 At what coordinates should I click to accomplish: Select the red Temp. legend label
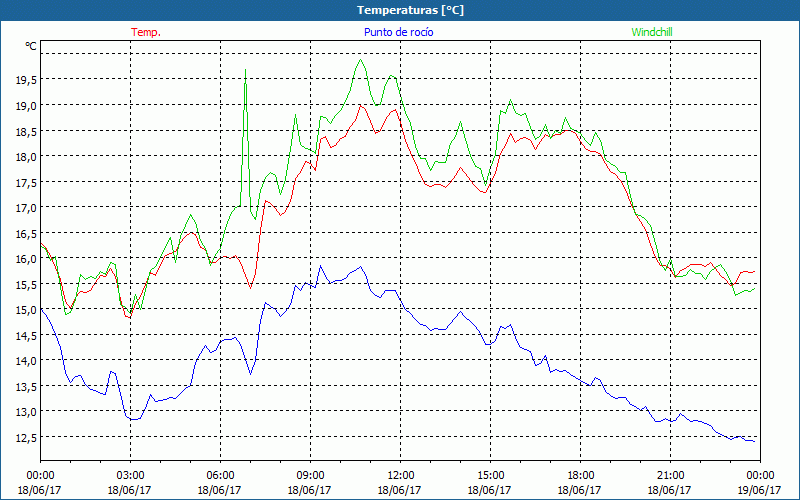click(x=146, y=32)
